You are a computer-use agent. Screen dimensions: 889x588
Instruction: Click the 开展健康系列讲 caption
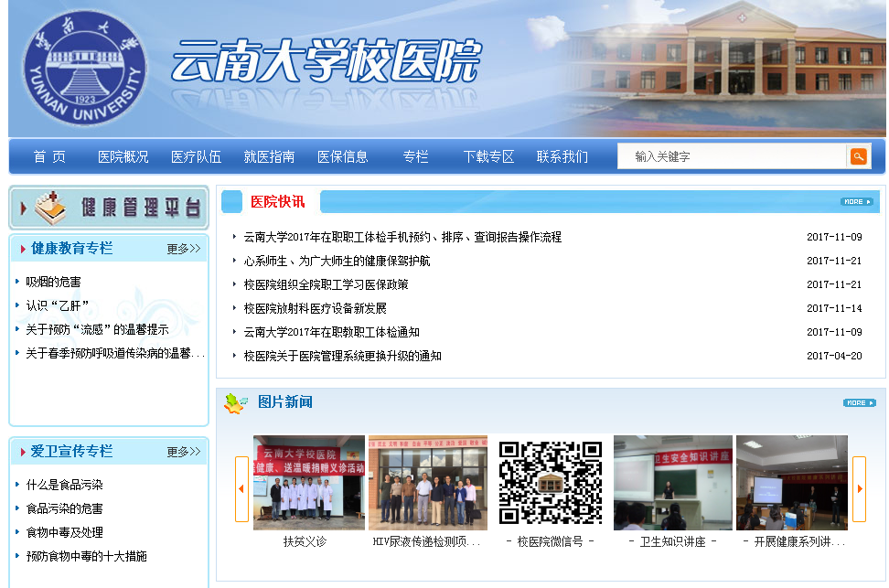794,542
